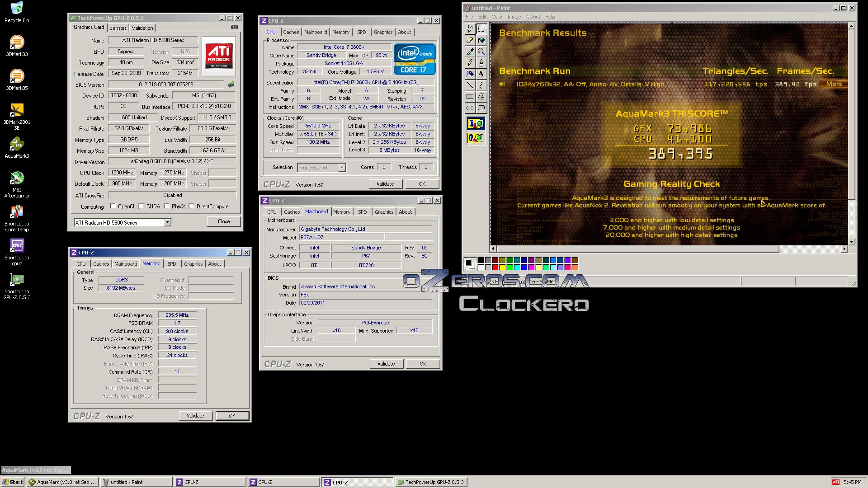Viewport: 868px width, 488px height.
Task: Switch to TechPowerUp GPU-Z taskbar button
Action: click(431, 482)
